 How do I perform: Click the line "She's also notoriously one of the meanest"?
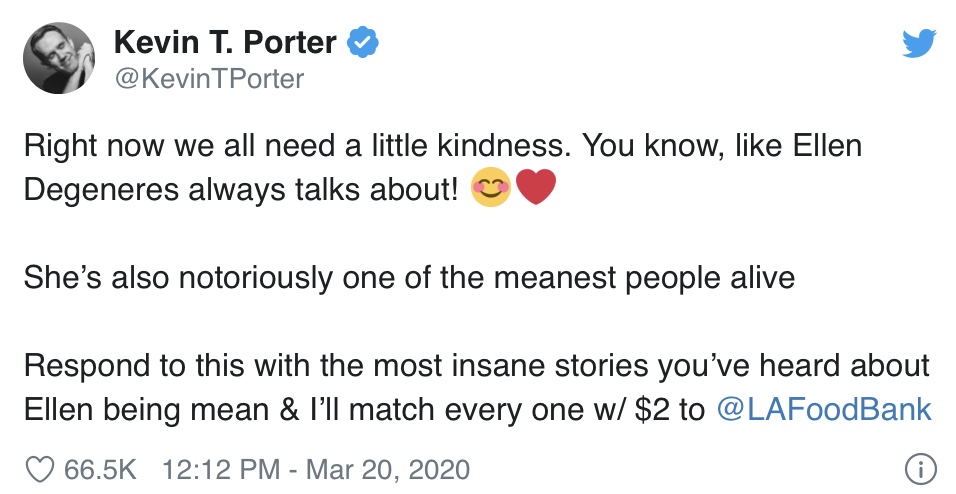click(x=408, y=277)
